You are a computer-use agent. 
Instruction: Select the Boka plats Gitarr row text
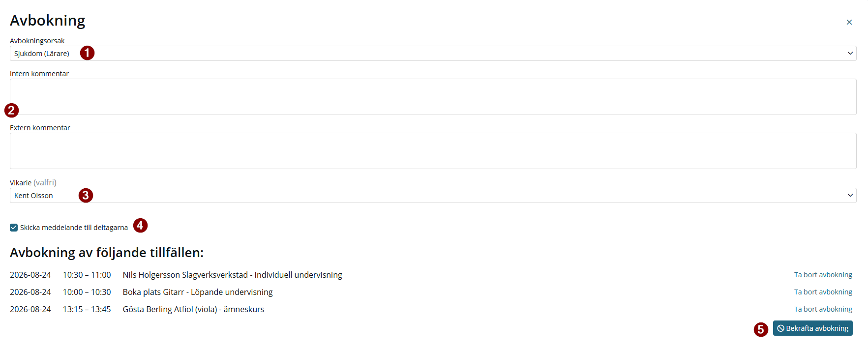198,292
